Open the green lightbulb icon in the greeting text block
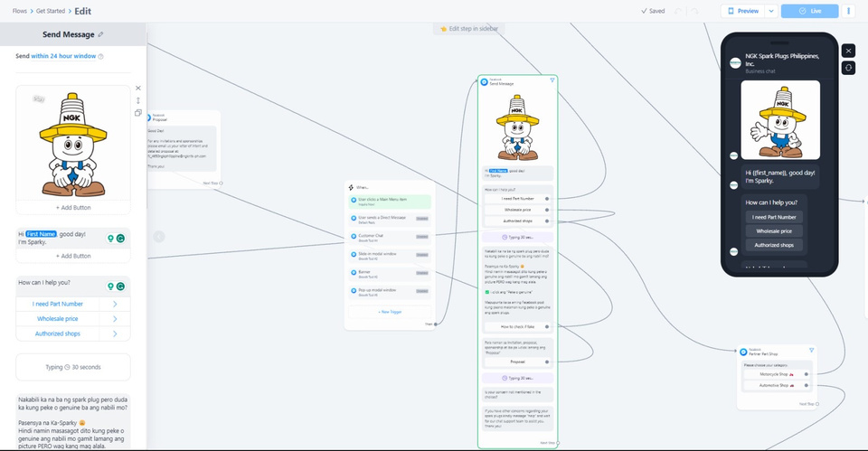This screenshot has height=451, width=868. click(x=110, y=238)
